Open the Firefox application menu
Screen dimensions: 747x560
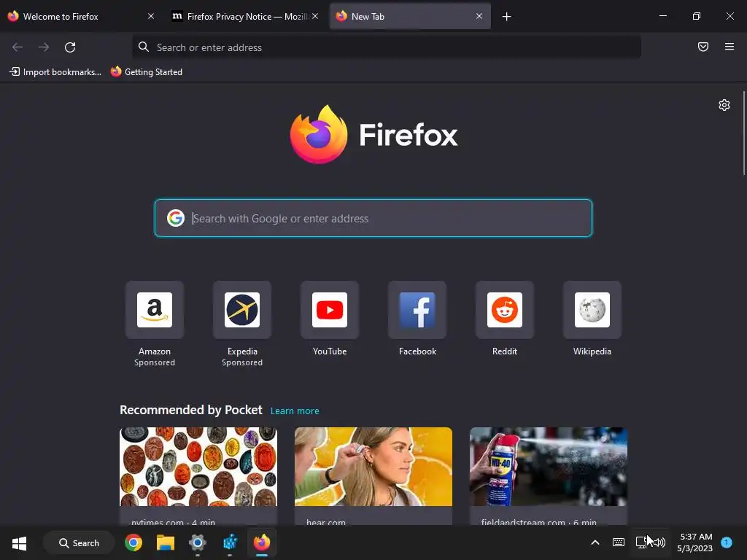coord(729,47)
